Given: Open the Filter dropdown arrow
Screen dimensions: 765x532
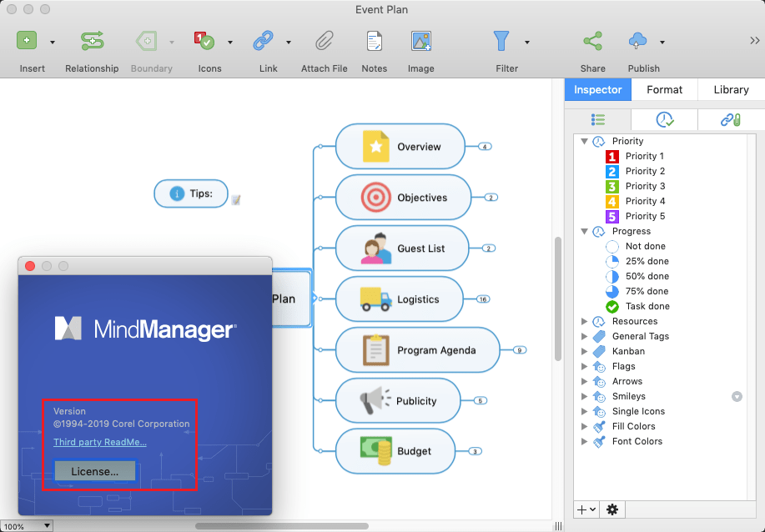Looking at the screenshot, I should tap(527, 43).
